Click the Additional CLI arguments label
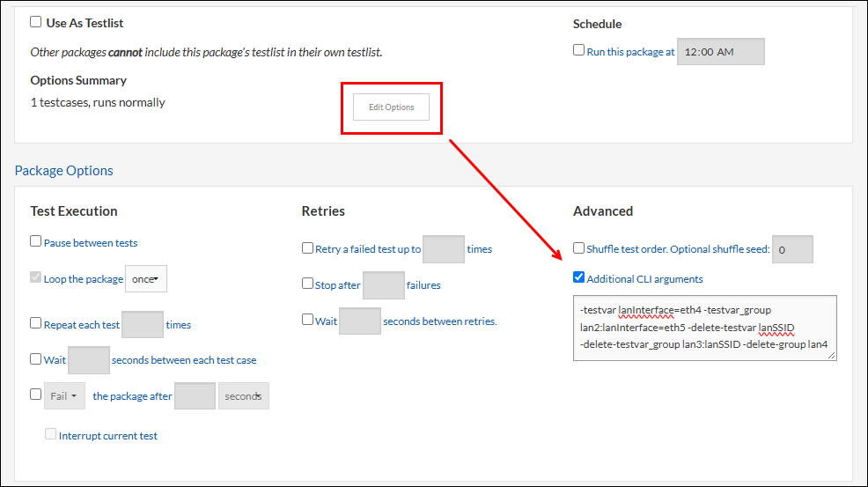 pos(645,279)
